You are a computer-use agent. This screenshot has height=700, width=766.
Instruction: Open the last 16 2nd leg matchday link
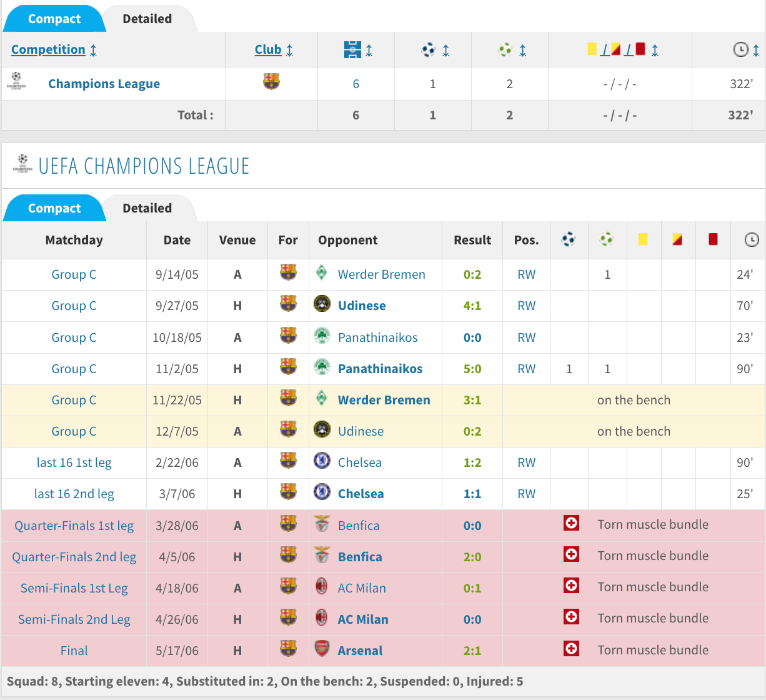(74, 494)
